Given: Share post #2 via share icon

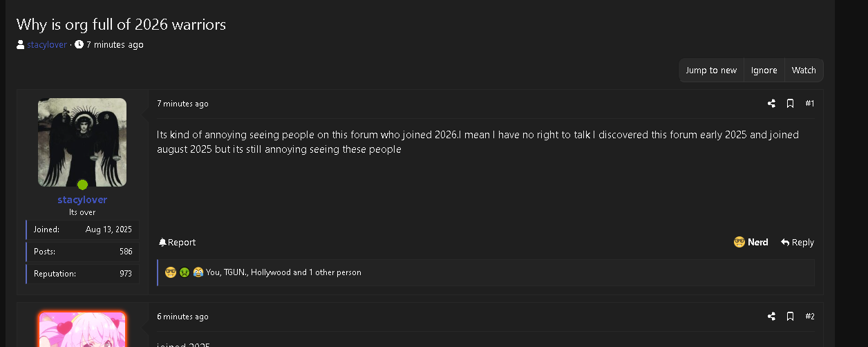Looking at the screenshot, I should pos(771,317).
